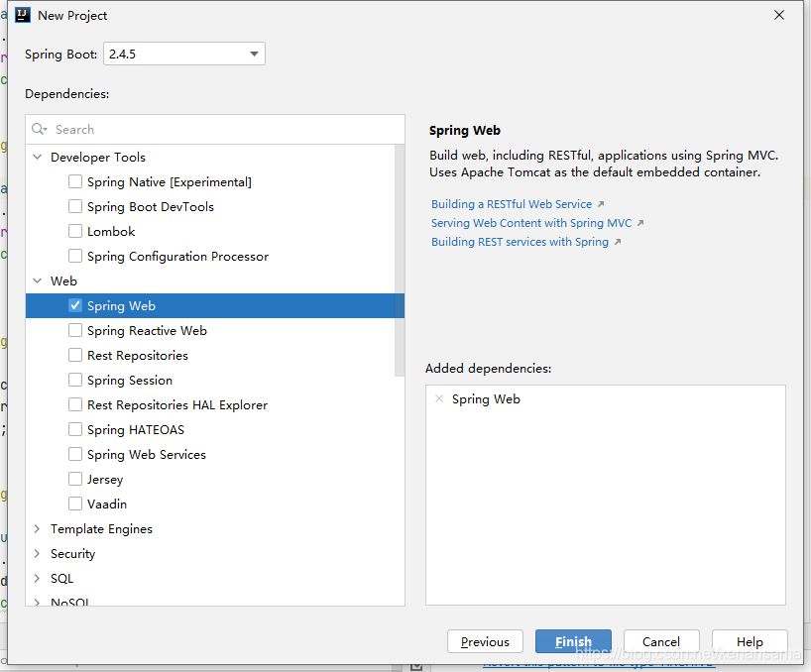Viewport: 811px width, 672px height.
Task: Select the SQL category label
Action: click(62, 579)
